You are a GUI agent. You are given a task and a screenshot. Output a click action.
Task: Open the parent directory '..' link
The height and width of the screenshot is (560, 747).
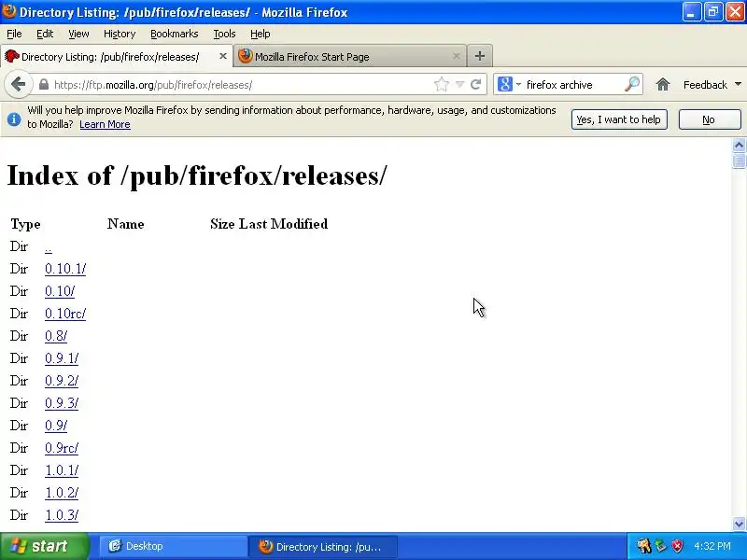point(49,247)
